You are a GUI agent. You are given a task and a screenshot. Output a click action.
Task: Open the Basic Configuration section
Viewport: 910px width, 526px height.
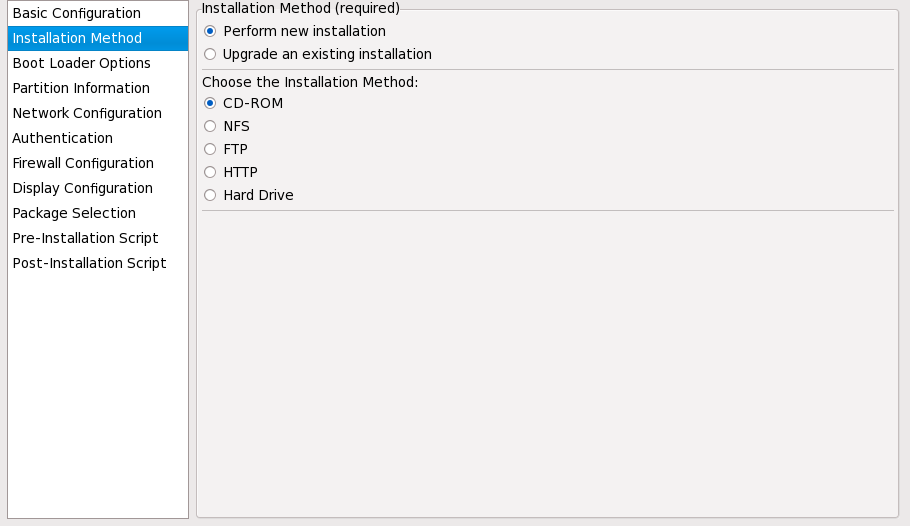(x=76, y=14)
